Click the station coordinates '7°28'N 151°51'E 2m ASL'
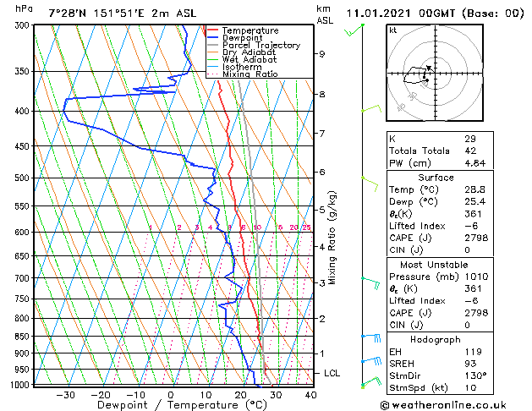The width and height of the screenshot is (532, 411). 123,14
